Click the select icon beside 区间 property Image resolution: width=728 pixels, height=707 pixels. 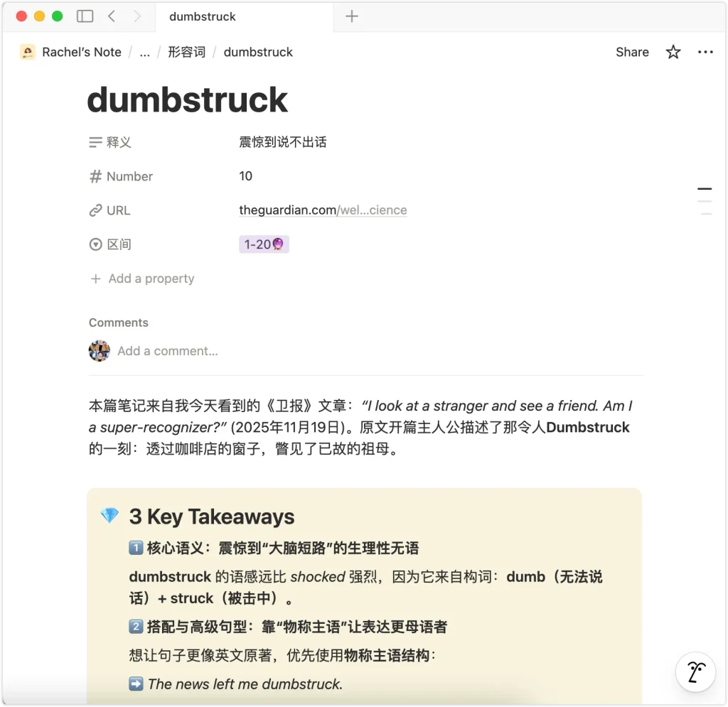pos(96,244)
